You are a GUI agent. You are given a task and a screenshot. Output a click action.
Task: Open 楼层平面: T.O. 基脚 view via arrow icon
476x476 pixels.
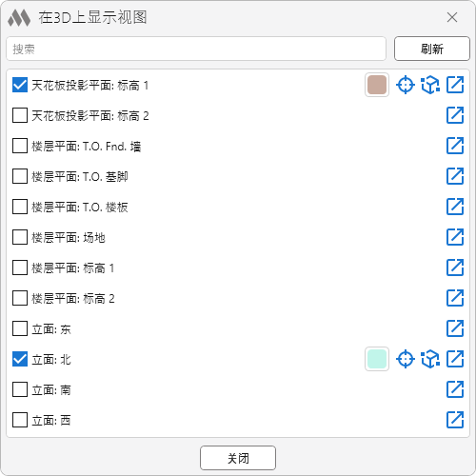pyautogui.click(x=455, y=176)
